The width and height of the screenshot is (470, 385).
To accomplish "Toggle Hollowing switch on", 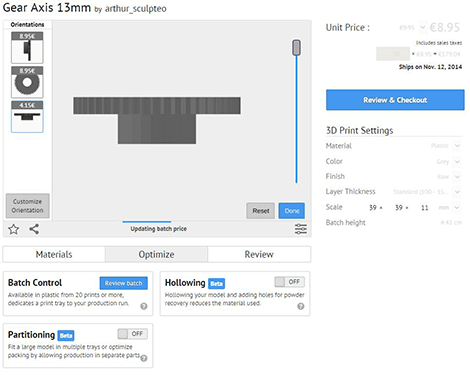I will coord(289,282).
